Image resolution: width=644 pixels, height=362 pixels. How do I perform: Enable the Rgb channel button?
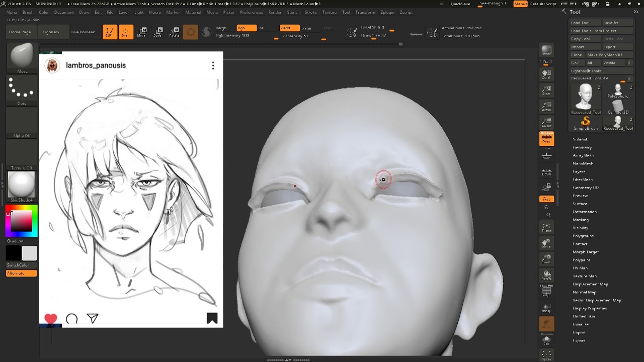pyautogui.click(x=247, y=28)
